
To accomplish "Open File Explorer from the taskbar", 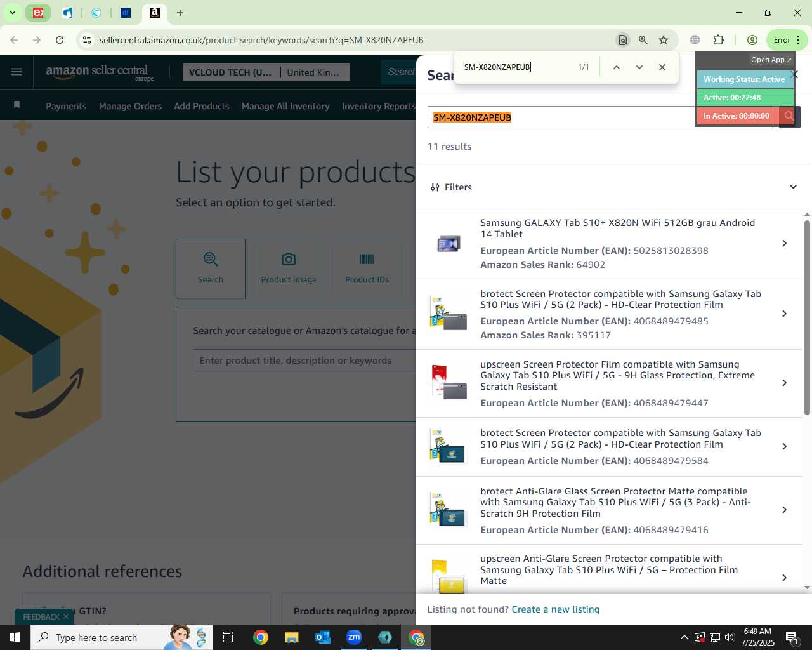I will click(291, 637).
